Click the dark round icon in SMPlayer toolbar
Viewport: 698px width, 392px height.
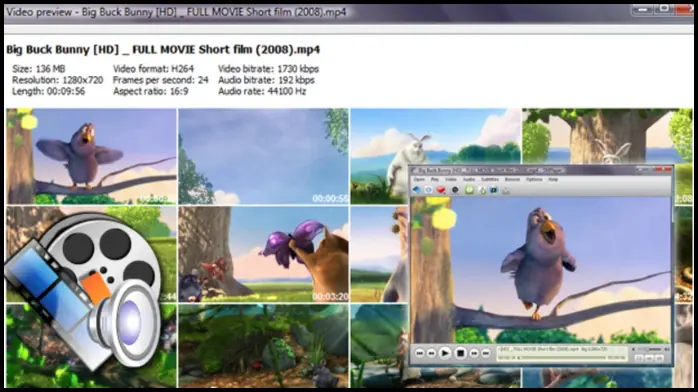click(x=455, y=190)
